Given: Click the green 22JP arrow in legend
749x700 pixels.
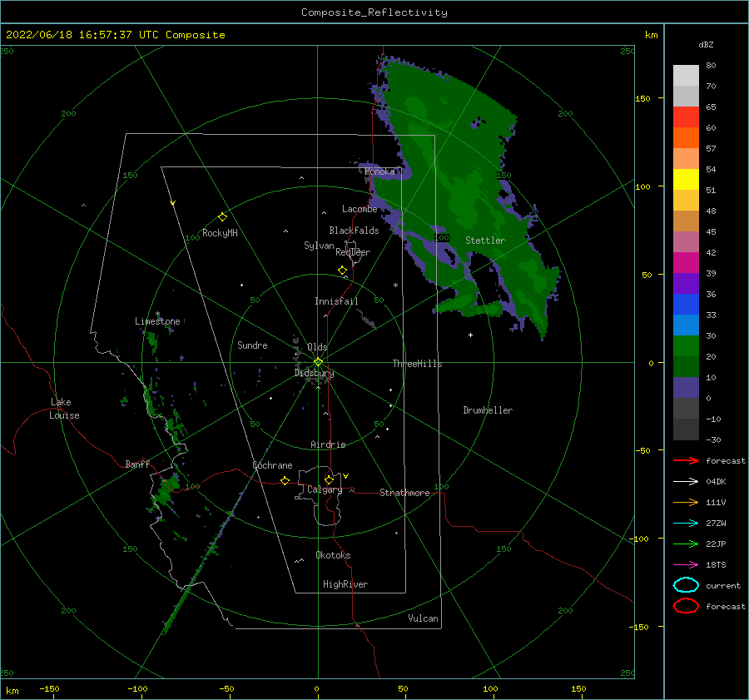Looking at the screenshot, I should pyautogui.click(x=686, y=544).
